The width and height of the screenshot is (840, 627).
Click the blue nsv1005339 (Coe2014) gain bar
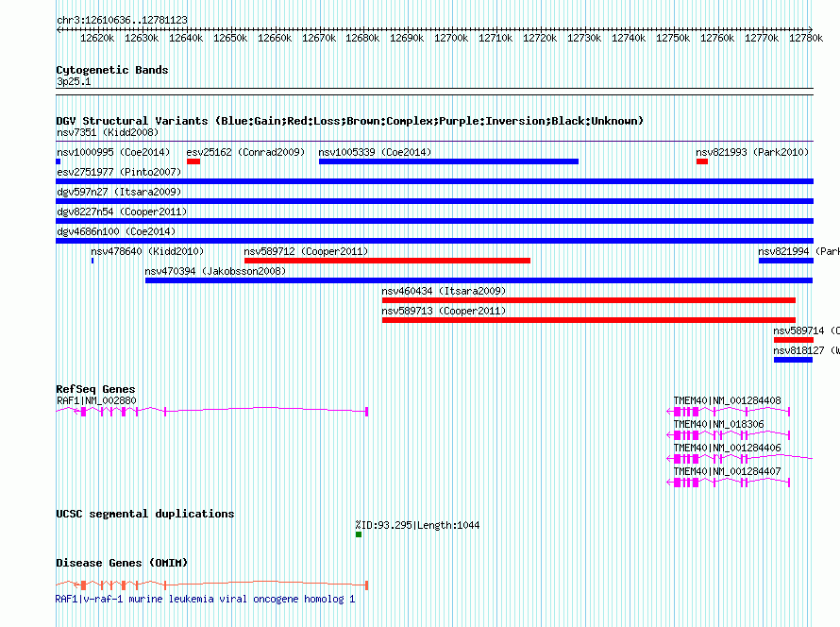coord(448,161)
